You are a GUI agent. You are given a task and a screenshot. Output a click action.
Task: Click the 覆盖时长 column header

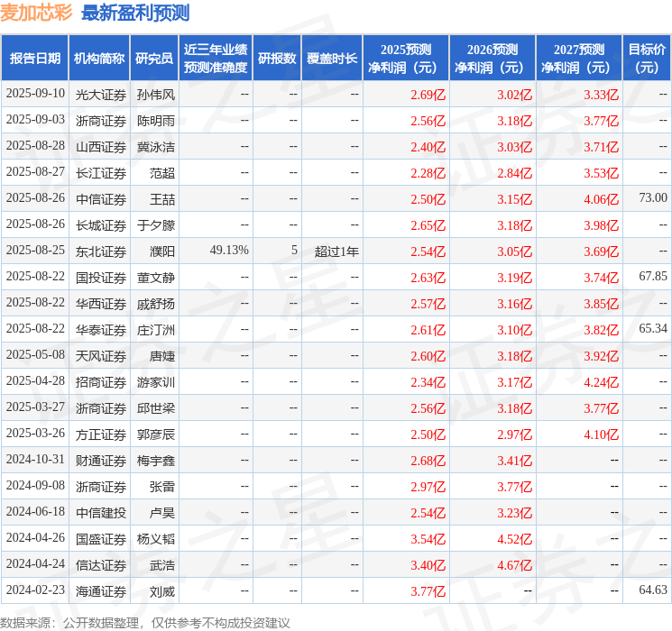pyautogui.click(x=332, y=59)
